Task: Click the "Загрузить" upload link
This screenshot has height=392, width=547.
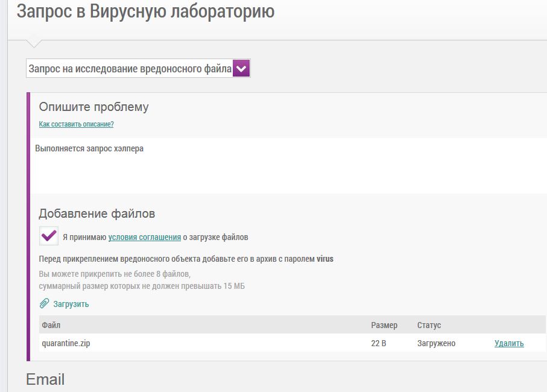Action: tap(71, 304)
